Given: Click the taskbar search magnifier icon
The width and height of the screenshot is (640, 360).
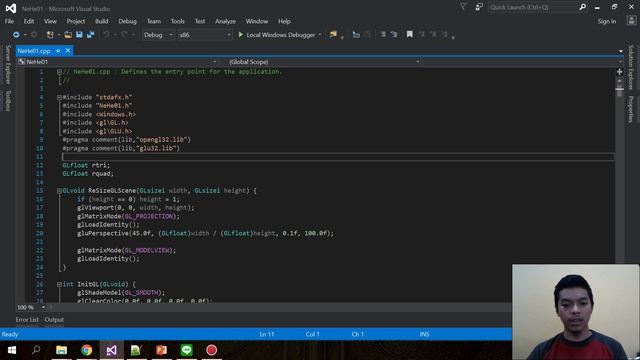Looking at the screenshot, I should click(36, 350).
